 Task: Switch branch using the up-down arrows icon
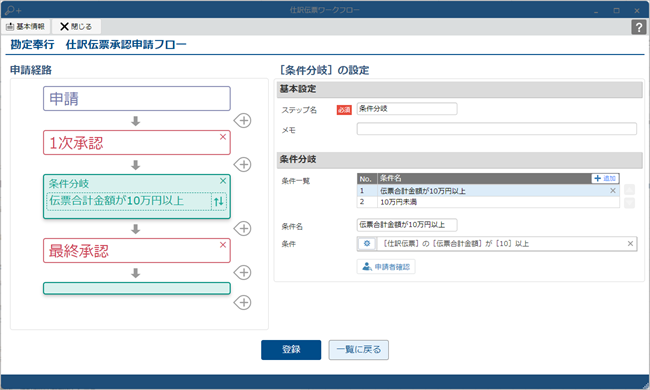[219, 201]
